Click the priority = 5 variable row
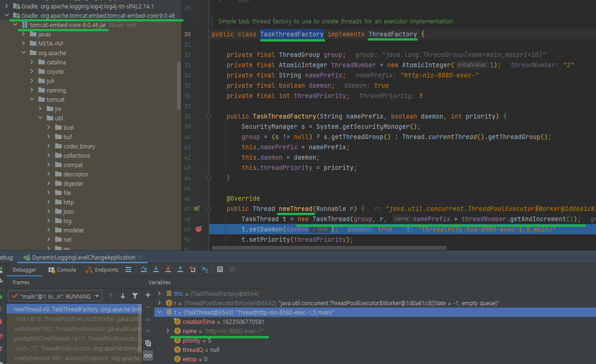This screenshot has width=596, height=364. (375, 340)
